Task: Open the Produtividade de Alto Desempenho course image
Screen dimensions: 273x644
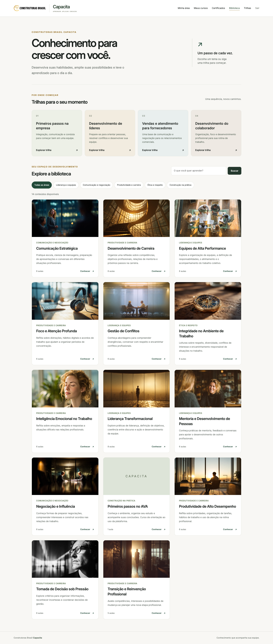Action: pyautogui.click(x=208, y=476)
